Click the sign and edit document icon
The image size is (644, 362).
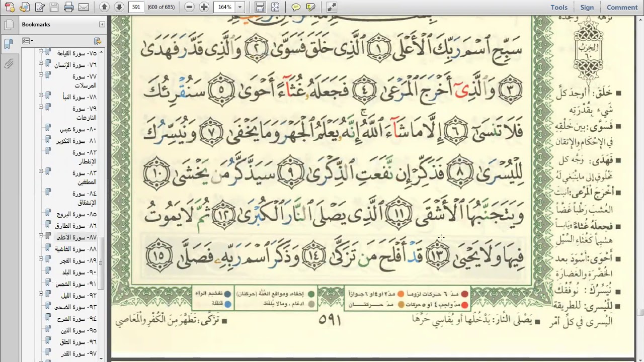(x=40, y=7)
